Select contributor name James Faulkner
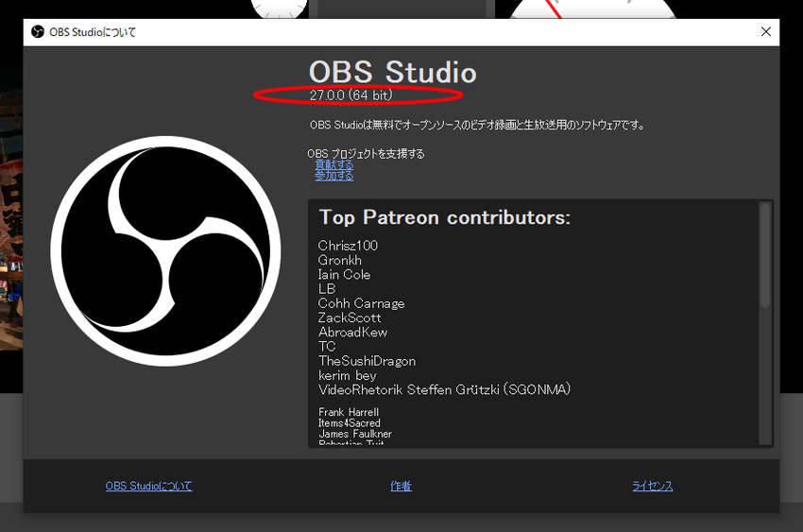 tap(355, 434)
